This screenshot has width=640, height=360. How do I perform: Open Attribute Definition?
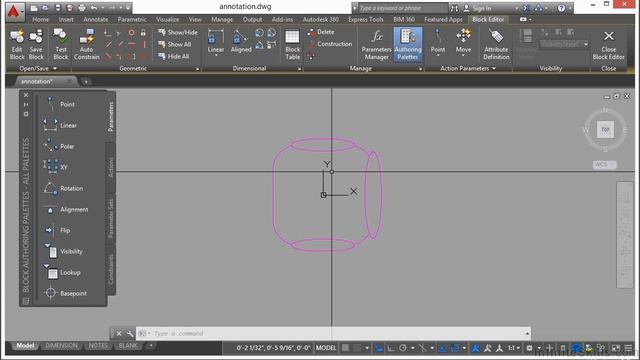(x=496, y=44)
